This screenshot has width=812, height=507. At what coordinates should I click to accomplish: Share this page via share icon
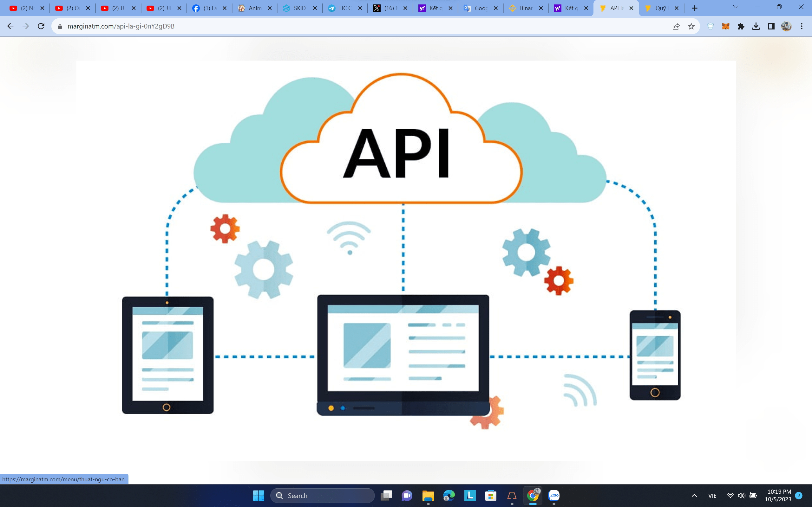click(x=676, y=26)
